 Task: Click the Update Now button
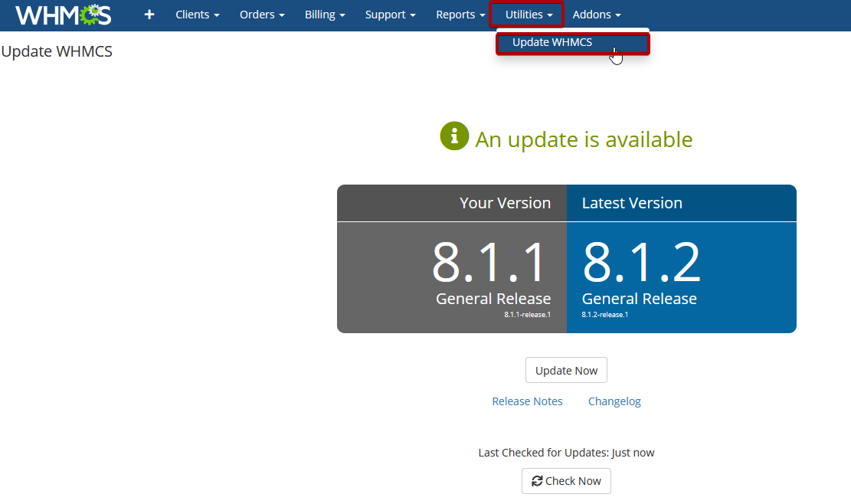click(x=566, y=370)
